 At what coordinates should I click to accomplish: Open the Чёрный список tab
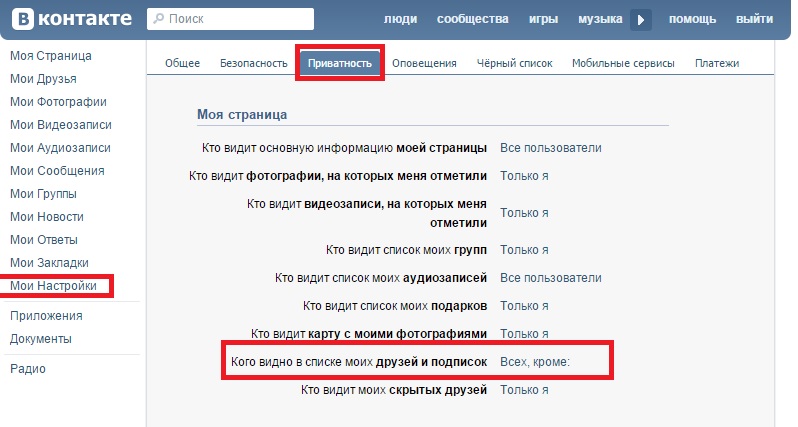514,63
